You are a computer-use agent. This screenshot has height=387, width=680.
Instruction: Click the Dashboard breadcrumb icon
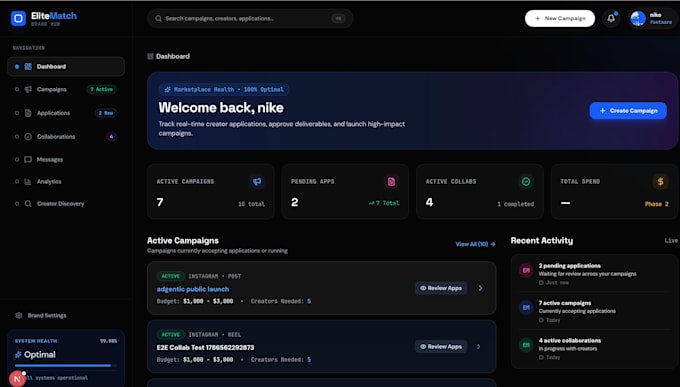(150, 56)
